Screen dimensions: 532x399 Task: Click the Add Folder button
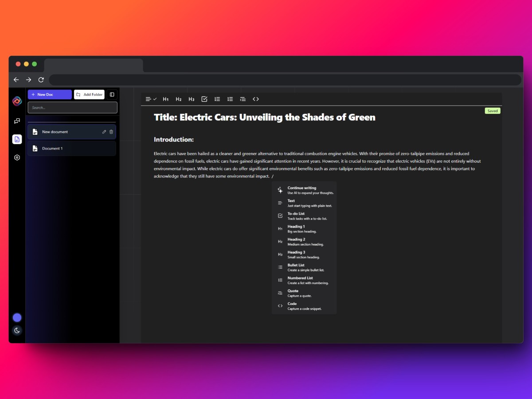89,94
